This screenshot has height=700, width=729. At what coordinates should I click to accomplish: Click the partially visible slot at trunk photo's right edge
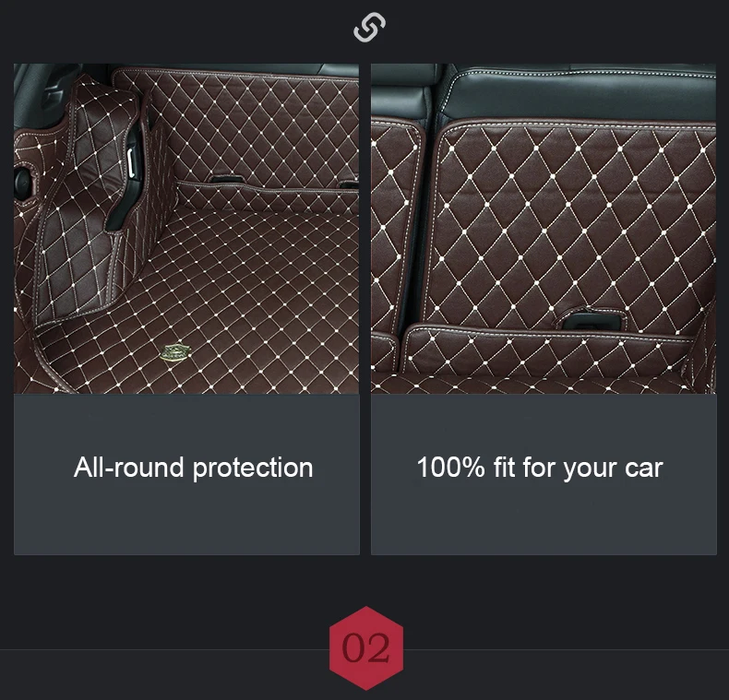tap(349, 184)
